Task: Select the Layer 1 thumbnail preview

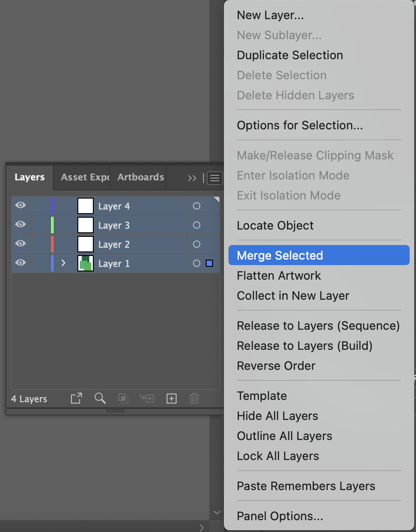Action: click(x=86, y=263)
